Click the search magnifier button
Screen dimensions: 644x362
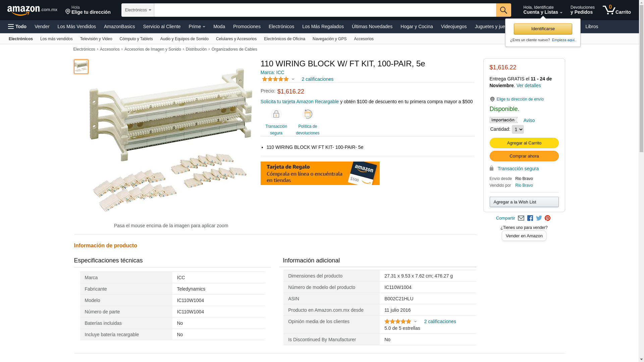(x=503, y=10)
